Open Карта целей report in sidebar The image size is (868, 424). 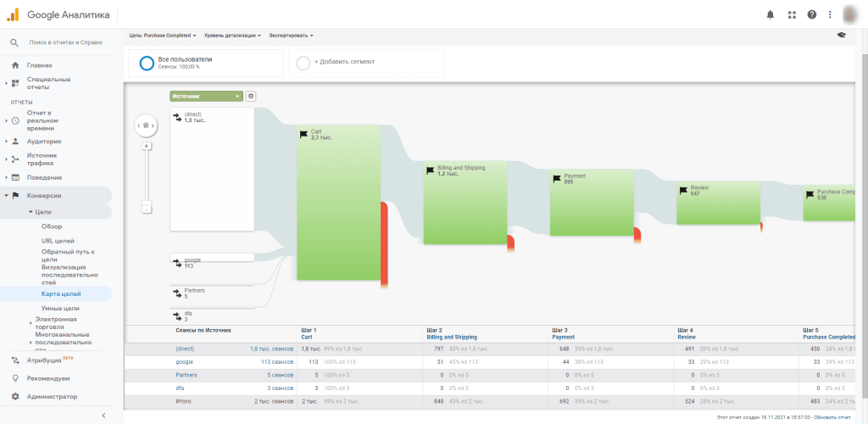[61, 293]
